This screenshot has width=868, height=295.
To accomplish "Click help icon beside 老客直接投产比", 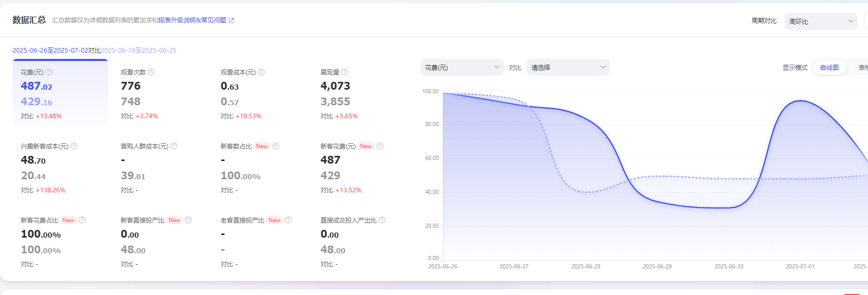I will pos(288,220).
